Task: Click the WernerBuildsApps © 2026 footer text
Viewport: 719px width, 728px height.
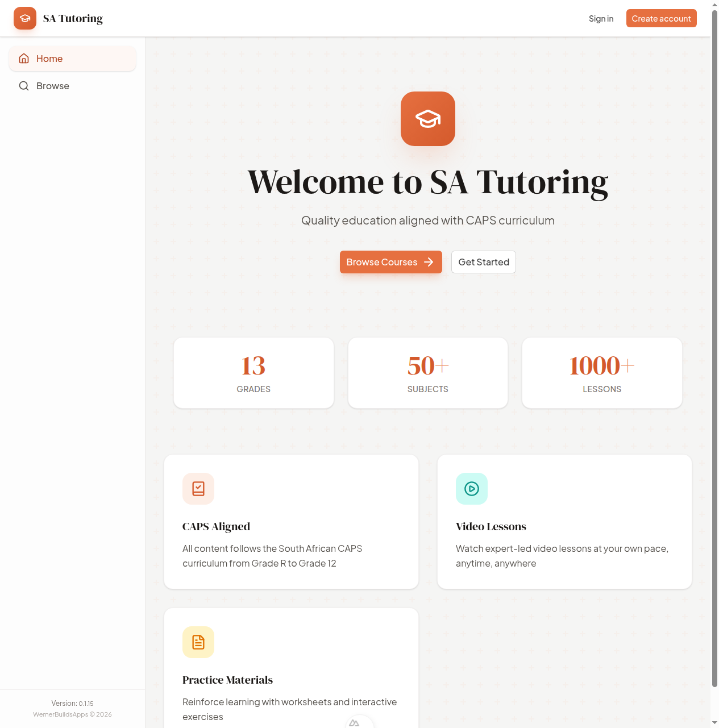Action: tap(72, 714)
